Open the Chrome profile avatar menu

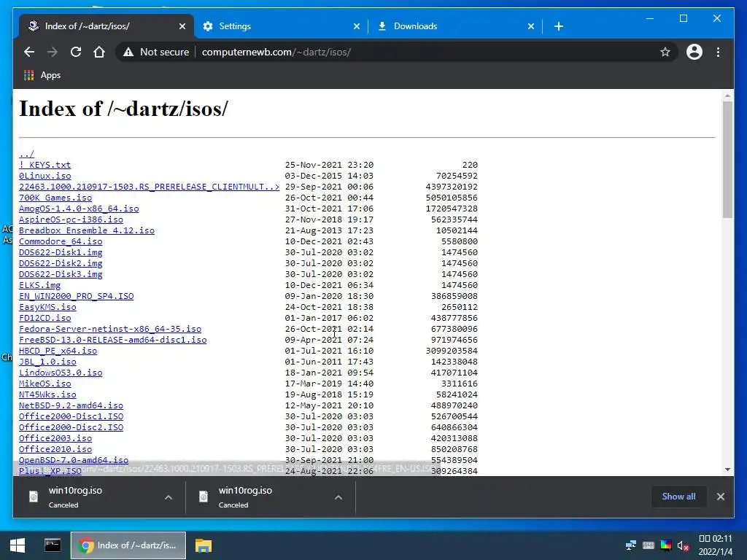click(x=694, y=52)
